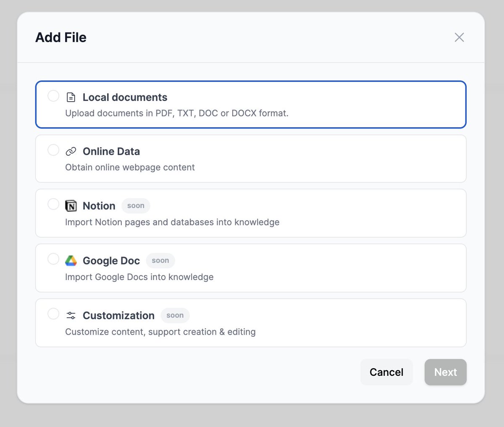Select the Notion radio button
The width and height of the screenshot is (504, 427).
[x=53, y=204]
